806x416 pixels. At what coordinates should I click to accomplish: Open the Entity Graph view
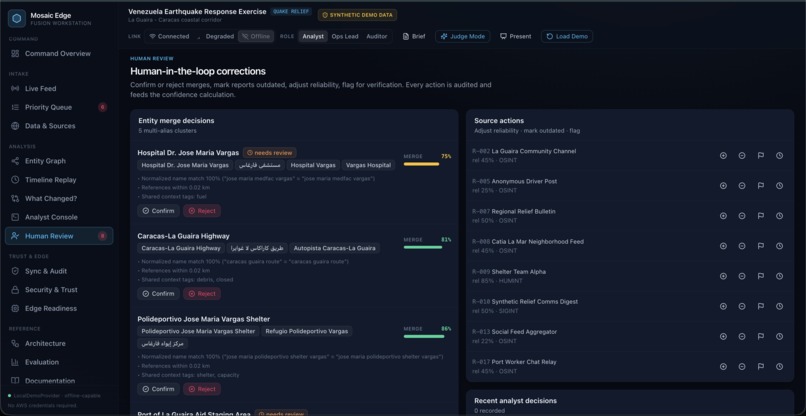pyautogui.click(x=59, y=161)
